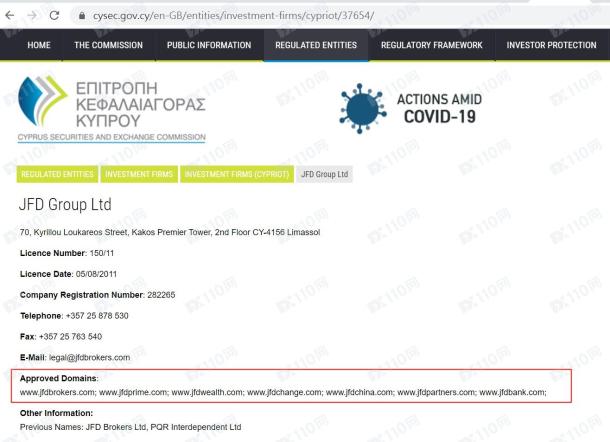Open the Actions Amid COVID-19 banner

coord(410,109)
